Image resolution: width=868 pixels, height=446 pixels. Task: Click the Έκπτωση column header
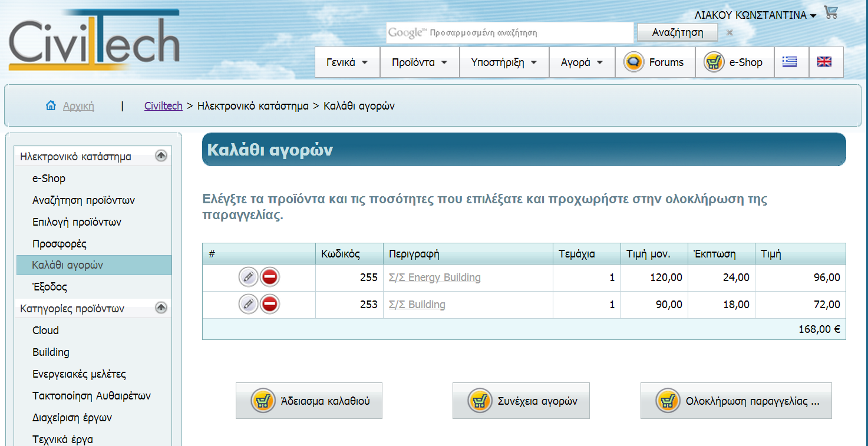721,254
